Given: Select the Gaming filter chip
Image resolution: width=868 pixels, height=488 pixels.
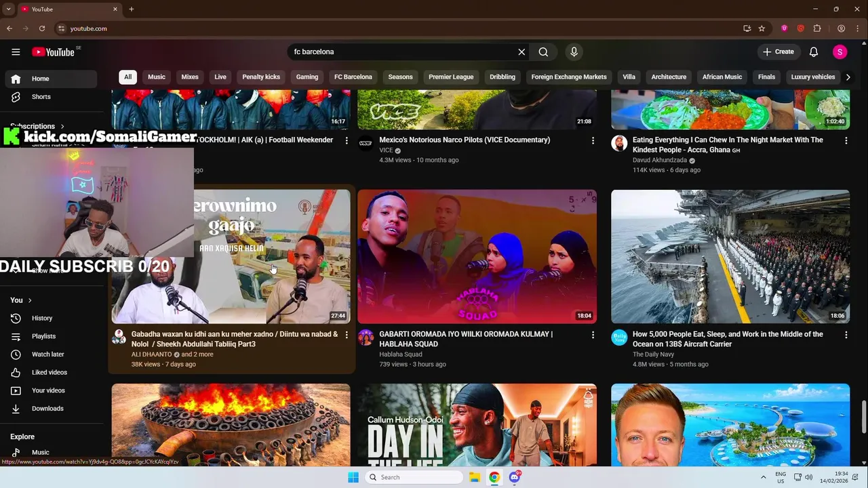Looking at the screenshot, I should point(307,77).
